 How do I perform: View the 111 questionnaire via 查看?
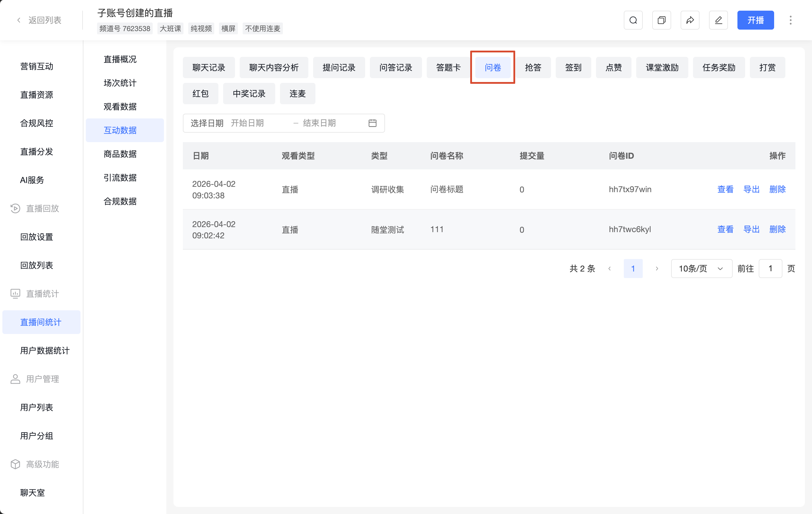725,229
